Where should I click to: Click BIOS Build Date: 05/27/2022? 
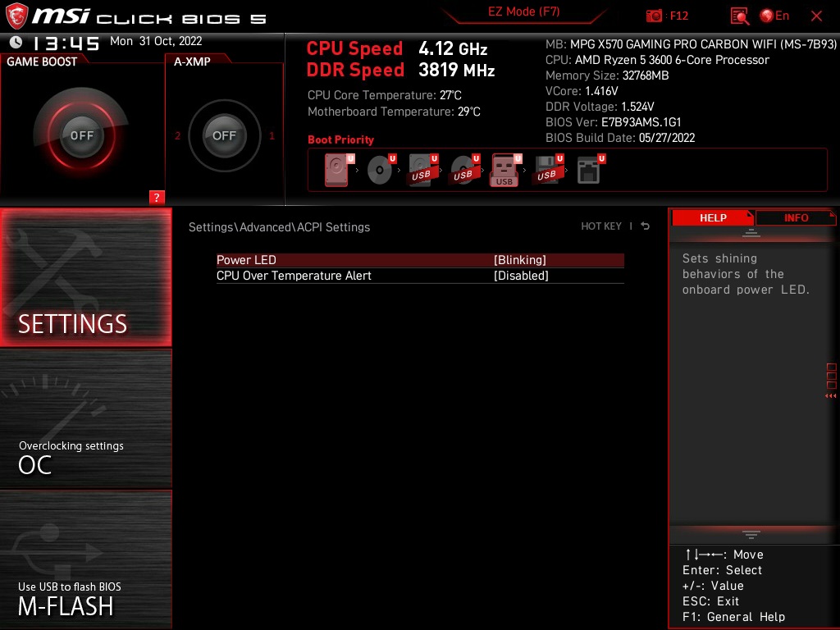(x=620, y=138)
